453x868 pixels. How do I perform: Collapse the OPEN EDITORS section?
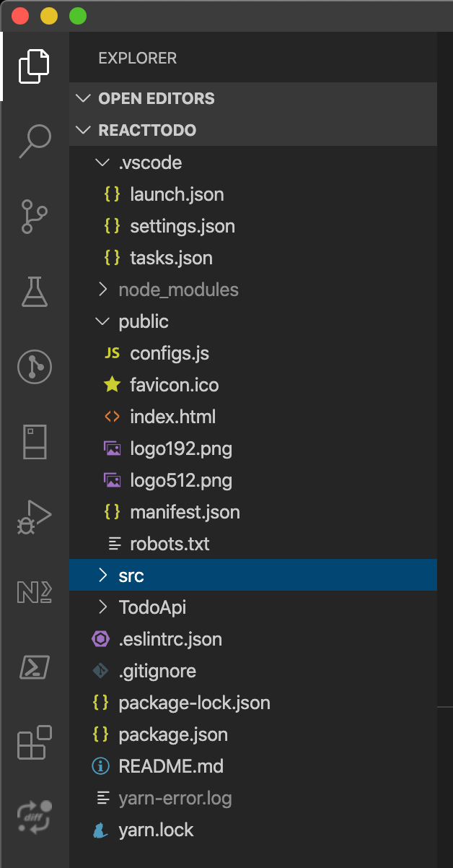83,98
